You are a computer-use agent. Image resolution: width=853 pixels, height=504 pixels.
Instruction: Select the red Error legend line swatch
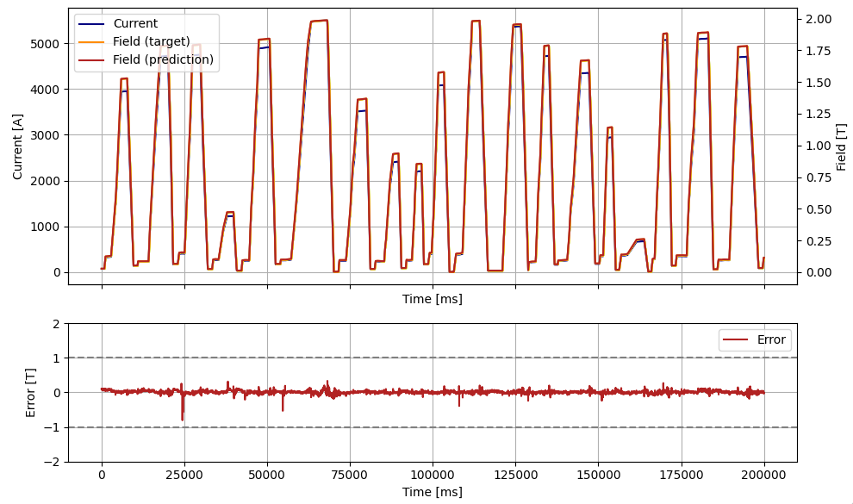tap(738, 340)
